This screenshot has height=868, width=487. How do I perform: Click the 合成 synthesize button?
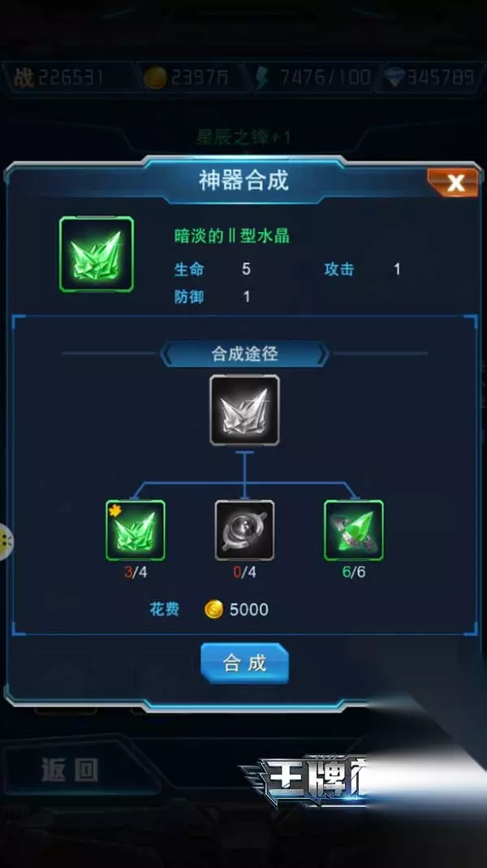pyautogui.click(x=244, y=663)
